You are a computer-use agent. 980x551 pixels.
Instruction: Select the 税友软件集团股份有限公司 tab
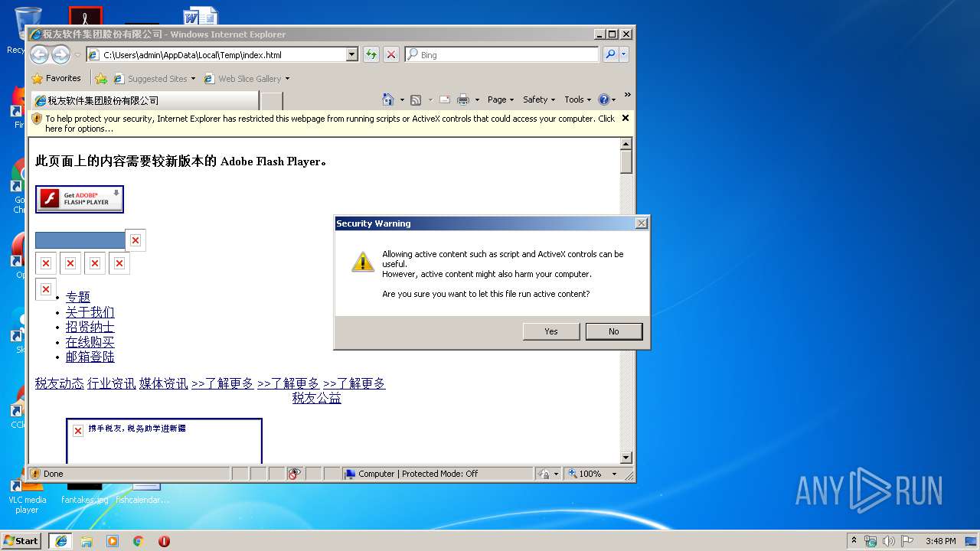(145, 100)
